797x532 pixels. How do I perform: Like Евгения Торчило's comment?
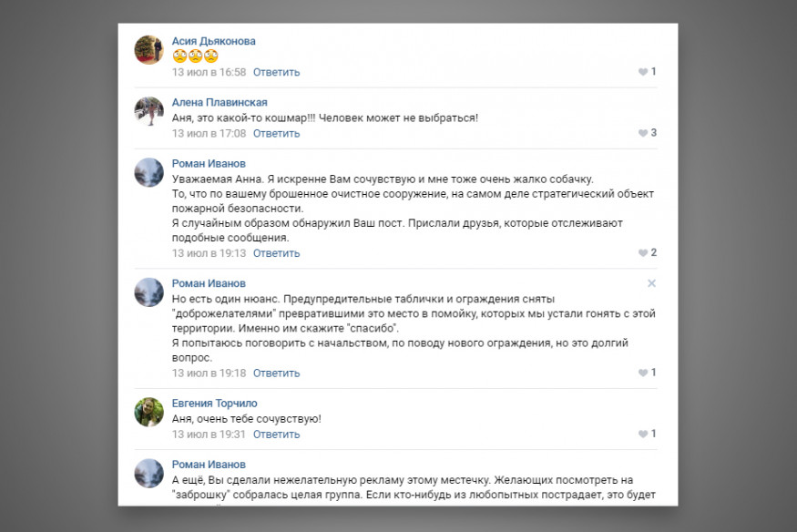pyautogui.click(x=643, y=434)
